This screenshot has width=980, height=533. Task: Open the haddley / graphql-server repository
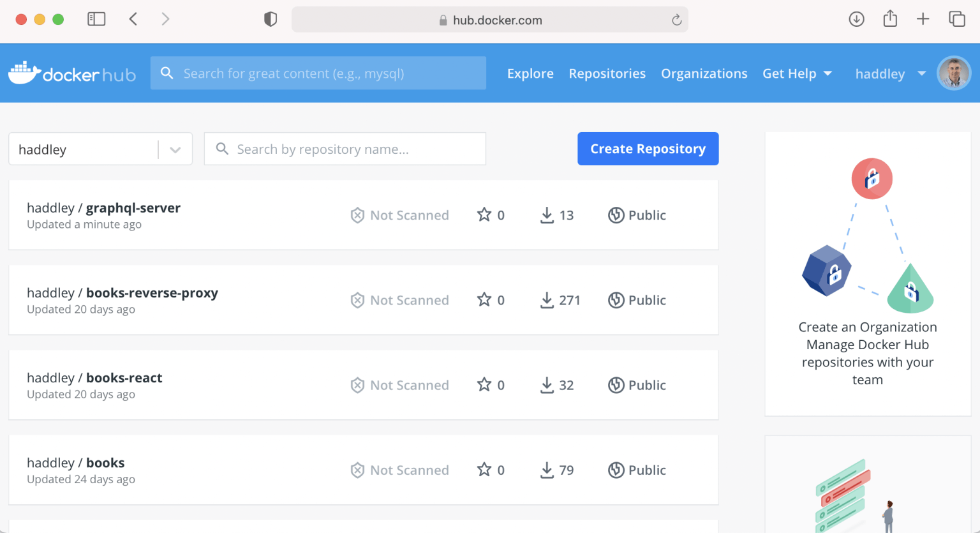[133, 207]
